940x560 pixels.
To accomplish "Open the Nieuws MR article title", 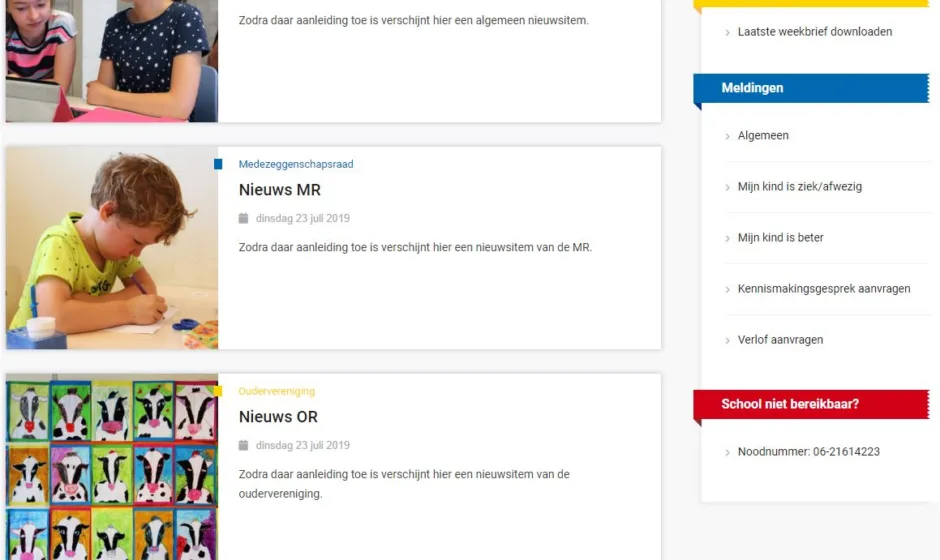I will tap(279, 189).
